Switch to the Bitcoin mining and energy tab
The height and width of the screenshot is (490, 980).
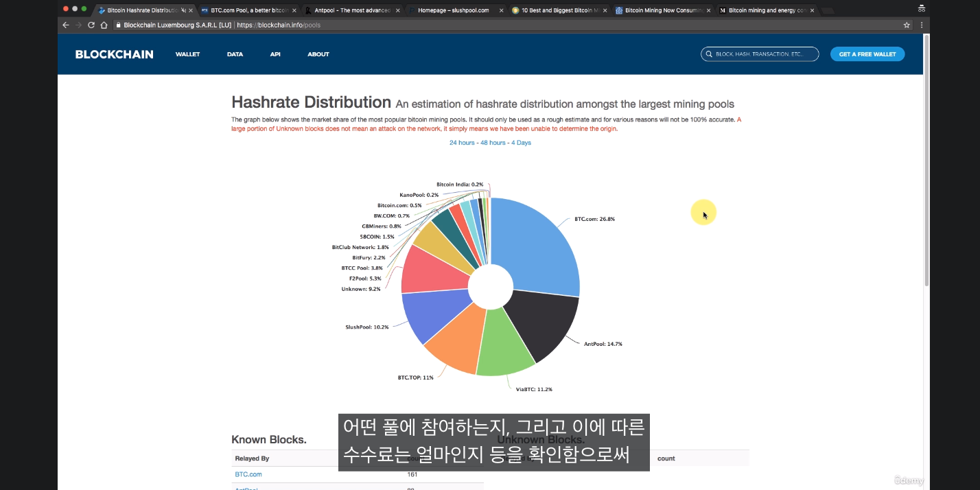(x=767, y=10)
